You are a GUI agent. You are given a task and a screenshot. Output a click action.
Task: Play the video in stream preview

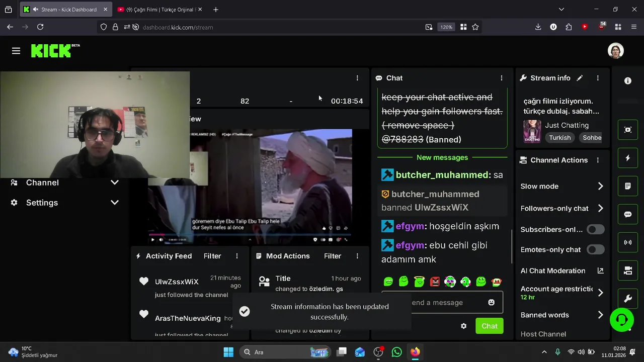[153, 240]
